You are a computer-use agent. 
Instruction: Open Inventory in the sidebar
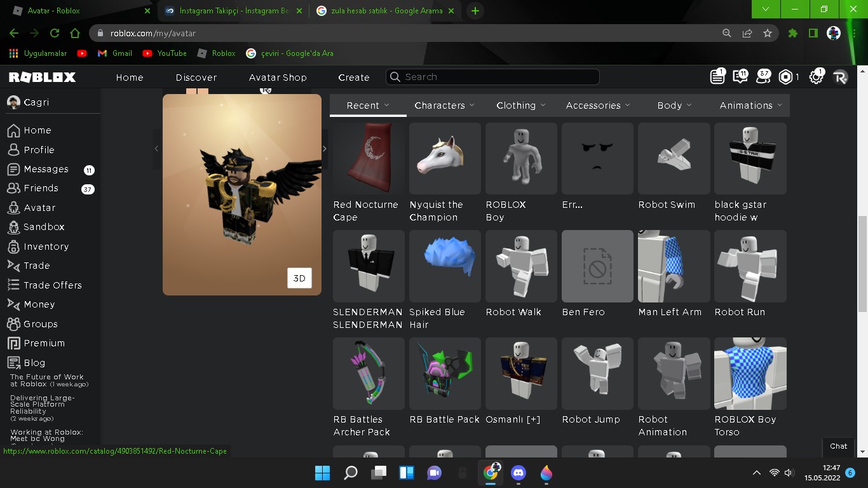tap(46, 247)
